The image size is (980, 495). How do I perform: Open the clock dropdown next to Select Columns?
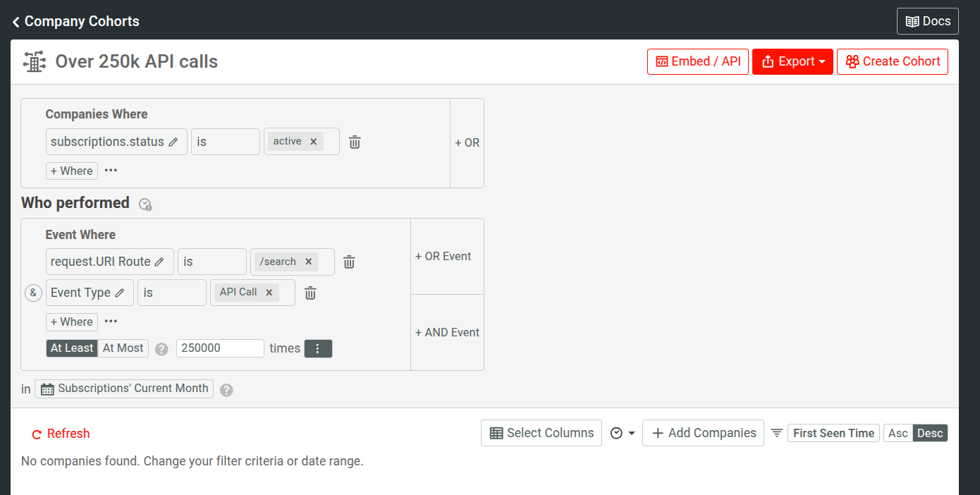point(623,432)
